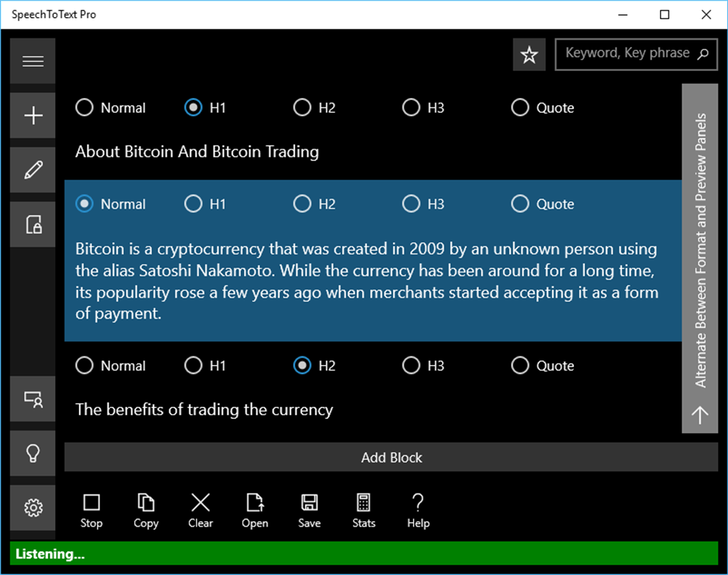Click the Add Block button
Image resolution: width=728 pixels, height=575 pixels.
[391, 458]
